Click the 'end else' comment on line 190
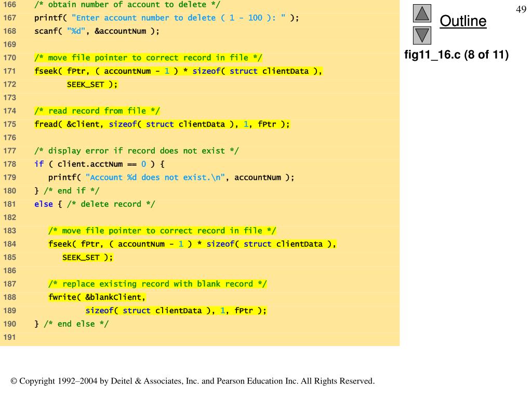Image resolution: width=532 pixels, height=399 pixels. 76,324
